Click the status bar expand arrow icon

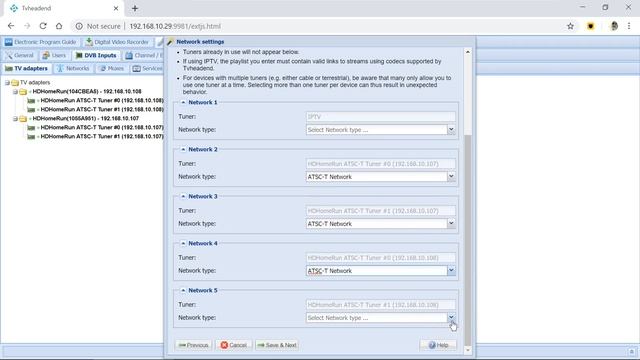[x=631, y=351]
